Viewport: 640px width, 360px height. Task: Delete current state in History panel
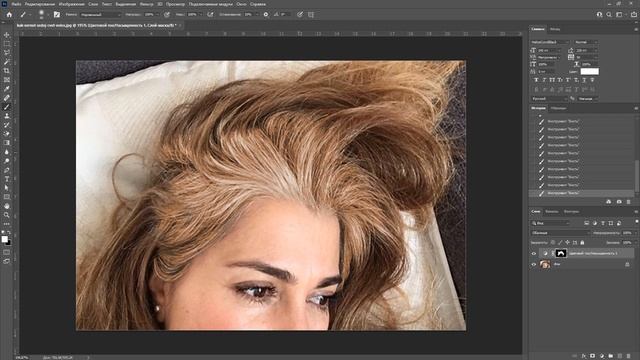(629, 202)
